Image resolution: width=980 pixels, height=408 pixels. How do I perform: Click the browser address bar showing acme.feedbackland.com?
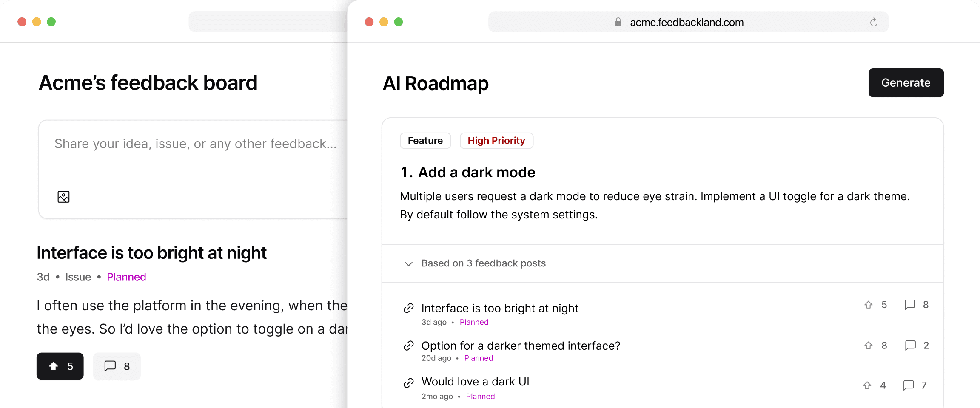tap(687, 22)
